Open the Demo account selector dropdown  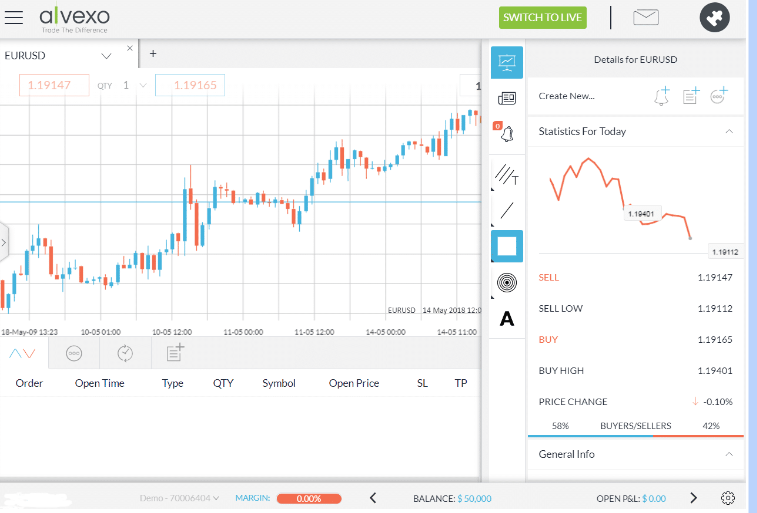coord(179,498)
